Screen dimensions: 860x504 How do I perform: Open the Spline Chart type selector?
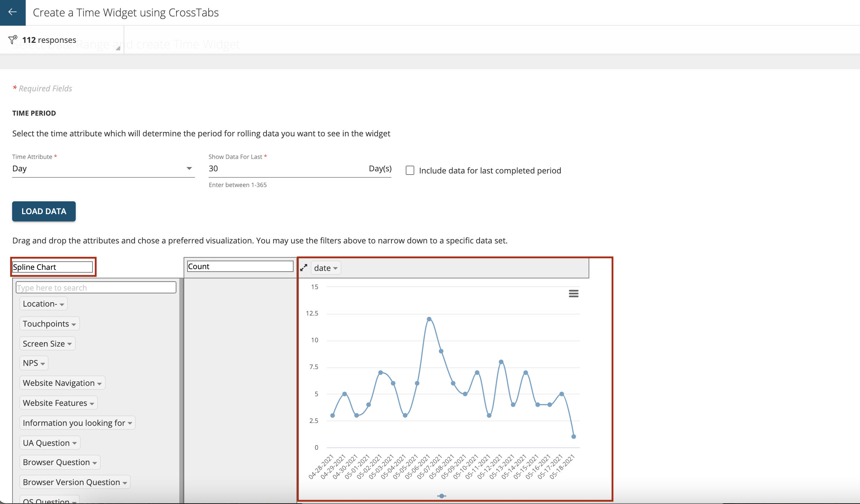(53, 267)
